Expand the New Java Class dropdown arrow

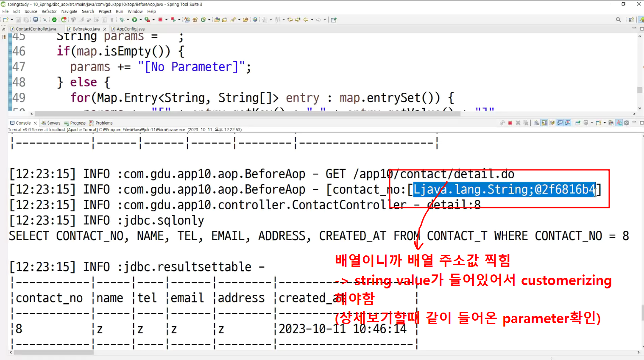point(209,19)
